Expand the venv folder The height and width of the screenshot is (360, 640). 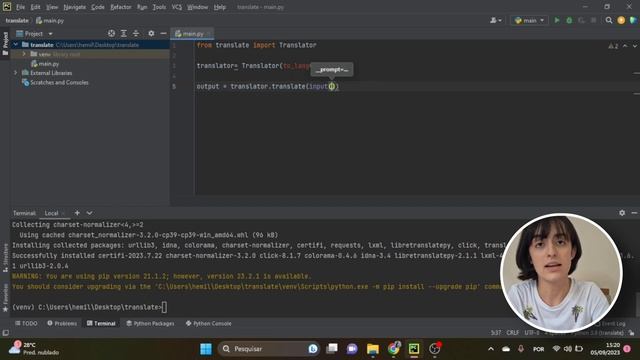(x=24, y=54)
